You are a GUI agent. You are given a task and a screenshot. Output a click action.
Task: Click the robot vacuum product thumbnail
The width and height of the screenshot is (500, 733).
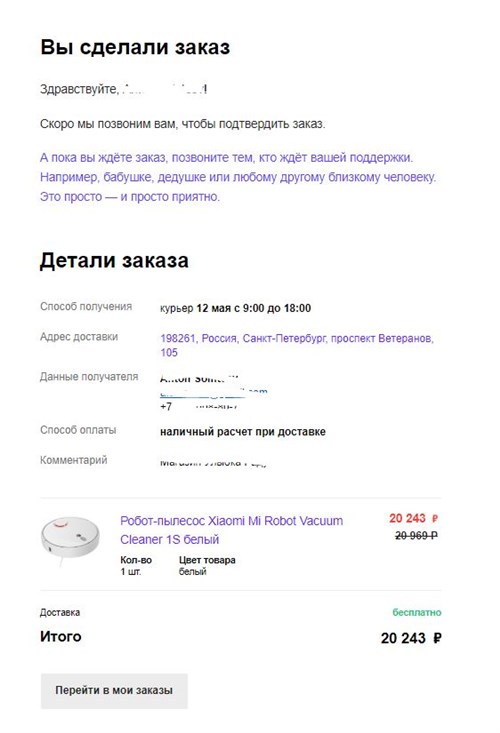71,539
